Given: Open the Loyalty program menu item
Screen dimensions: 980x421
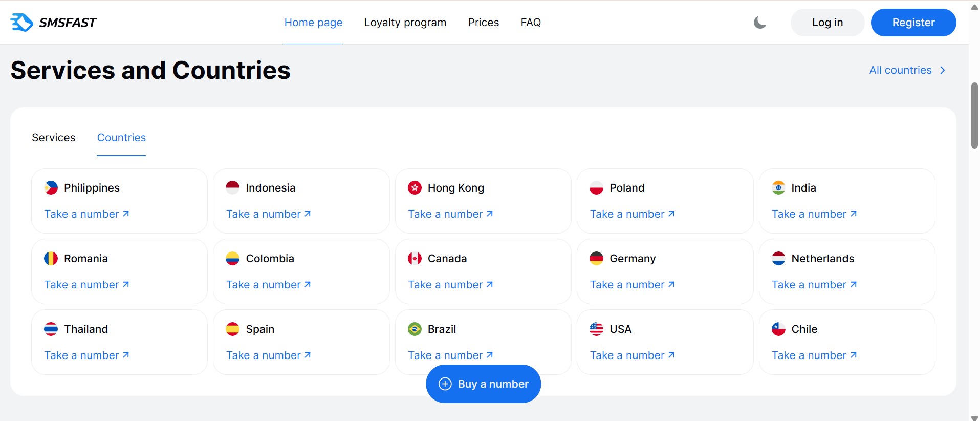Looking at the screenshot, I should (x=405, y=23).
